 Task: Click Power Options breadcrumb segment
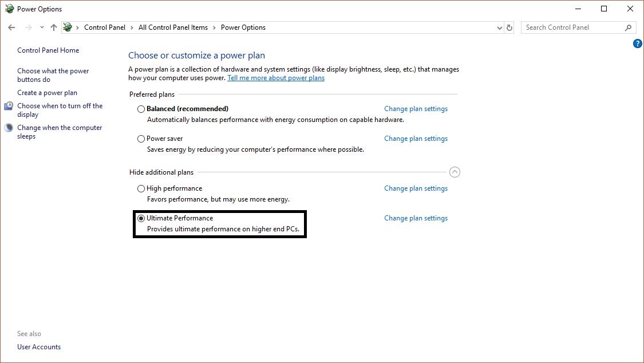(x=243, y=27)
